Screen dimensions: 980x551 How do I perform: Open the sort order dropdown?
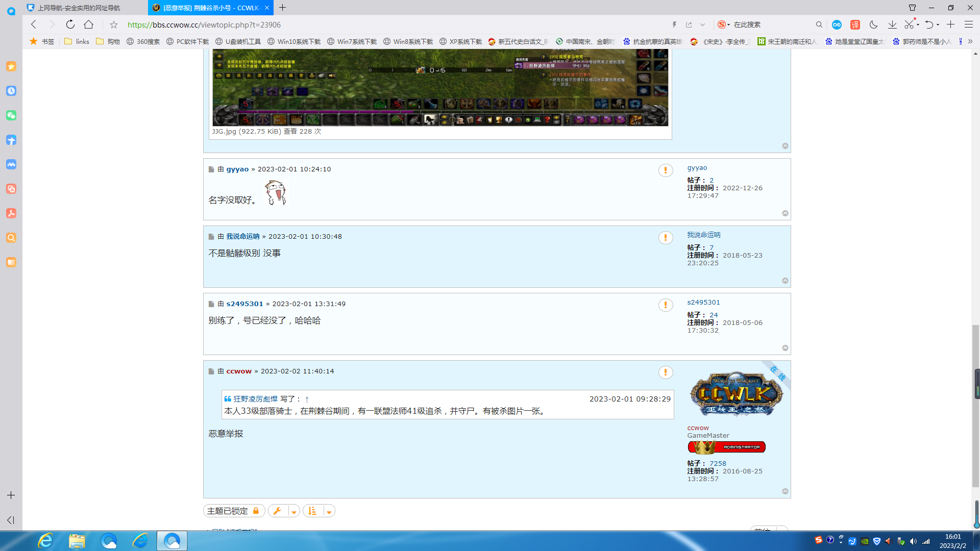coord(329,511)
